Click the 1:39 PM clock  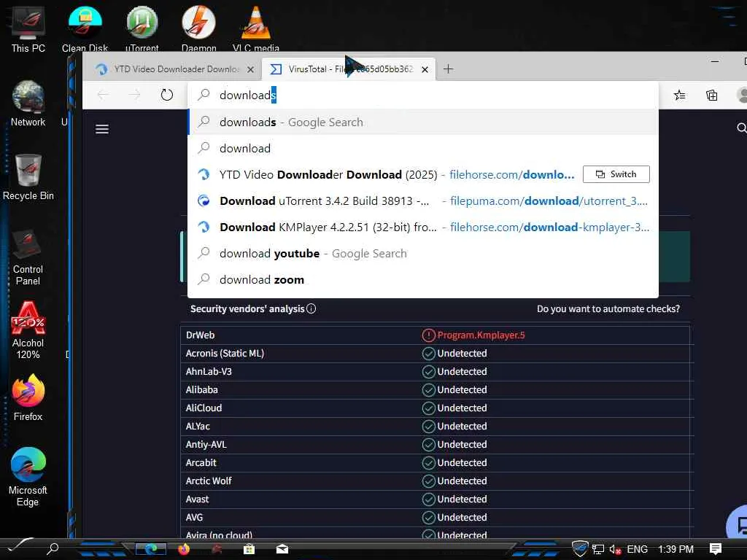pyautogui.click(x=676, y=550)
